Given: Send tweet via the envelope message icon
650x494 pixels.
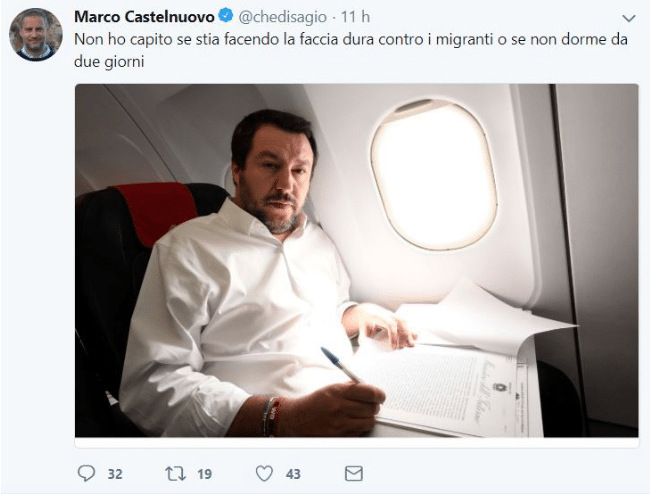Looking at the screenshot, I should [354, 473].
